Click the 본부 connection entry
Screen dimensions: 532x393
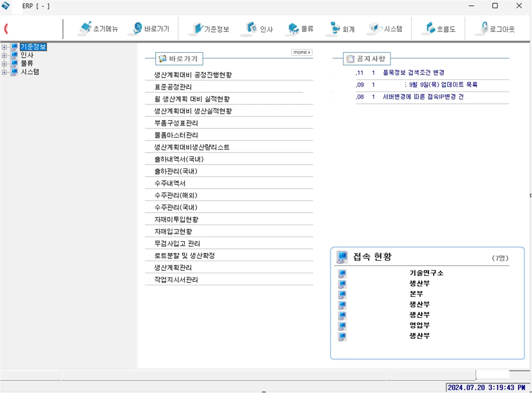(416, 294)
